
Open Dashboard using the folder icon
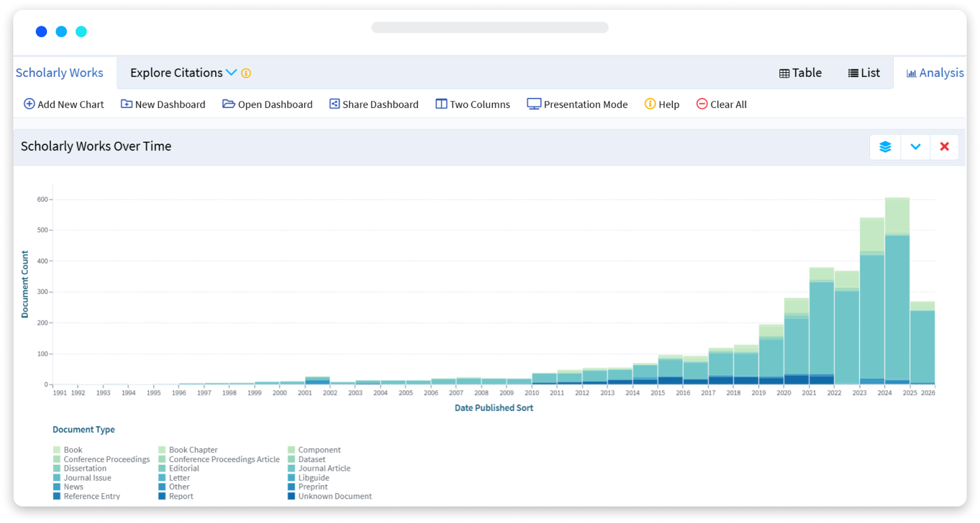click(228, 104)
